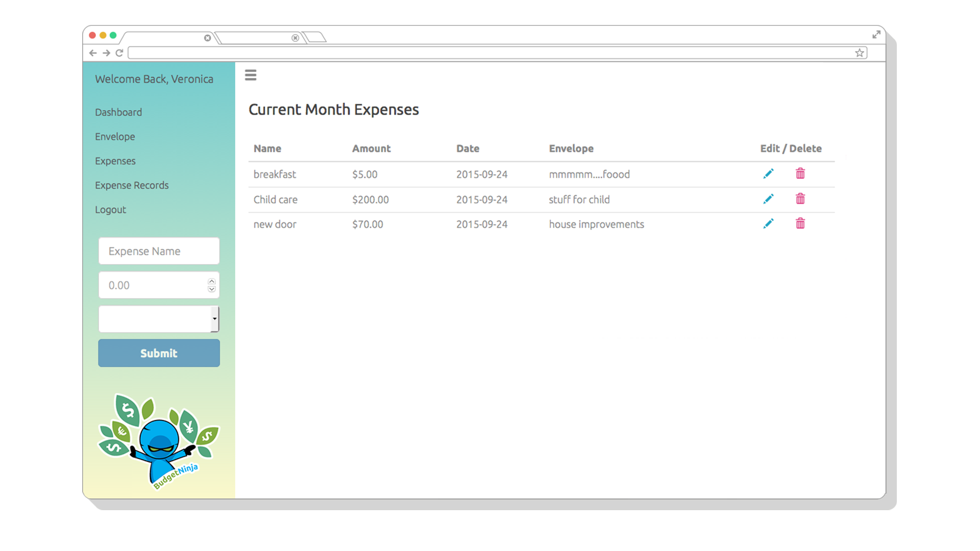Log out via the Logout link
The width and height of the screenshot is (980, 551).
pos(110,210)
